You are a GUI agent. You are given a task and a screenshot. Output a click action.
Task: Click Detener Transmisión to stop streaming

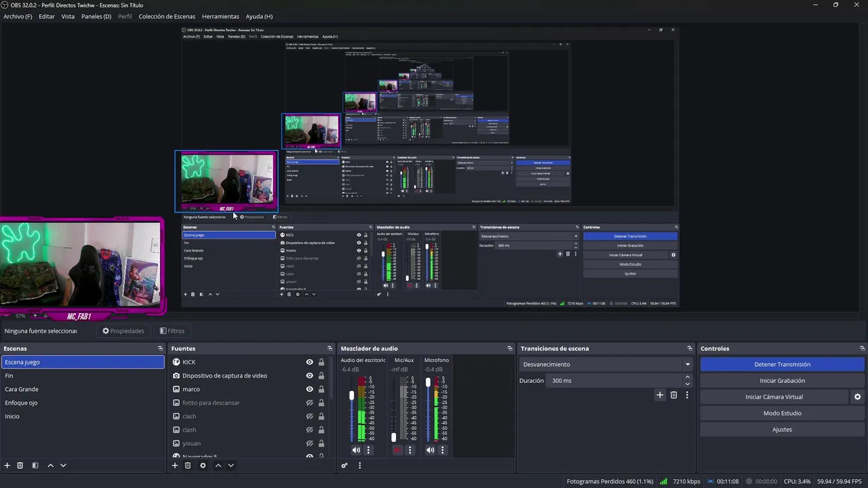pos(783,365)
